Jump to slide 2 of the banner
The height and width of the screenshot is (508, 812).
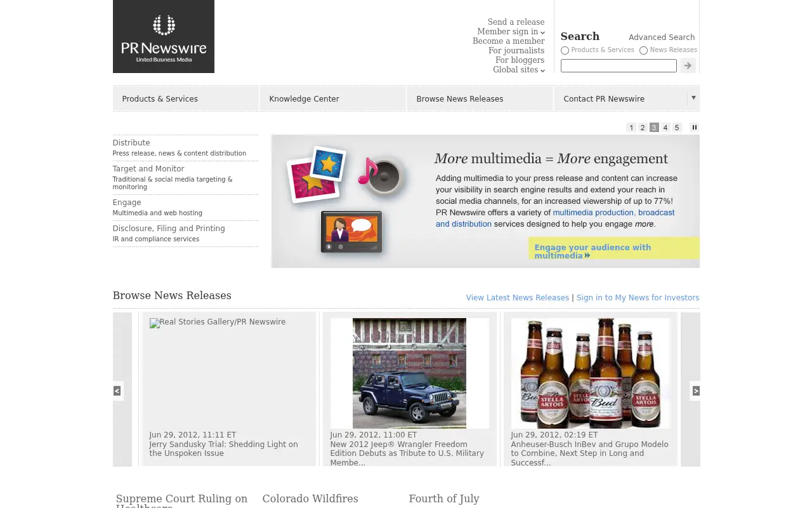pos(643,128)
